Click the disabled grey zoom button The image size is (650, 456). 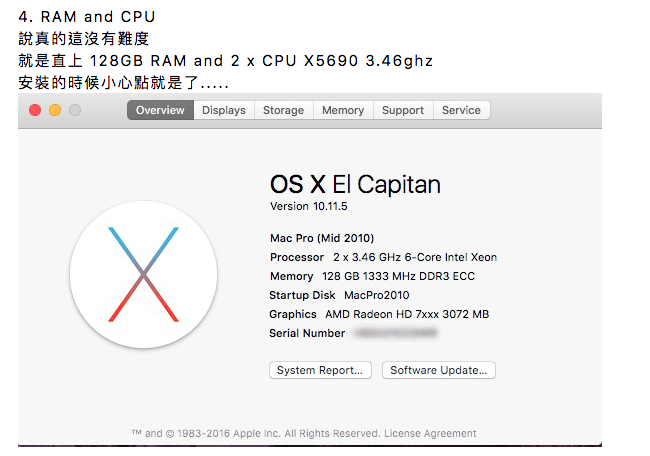[75, 110]
